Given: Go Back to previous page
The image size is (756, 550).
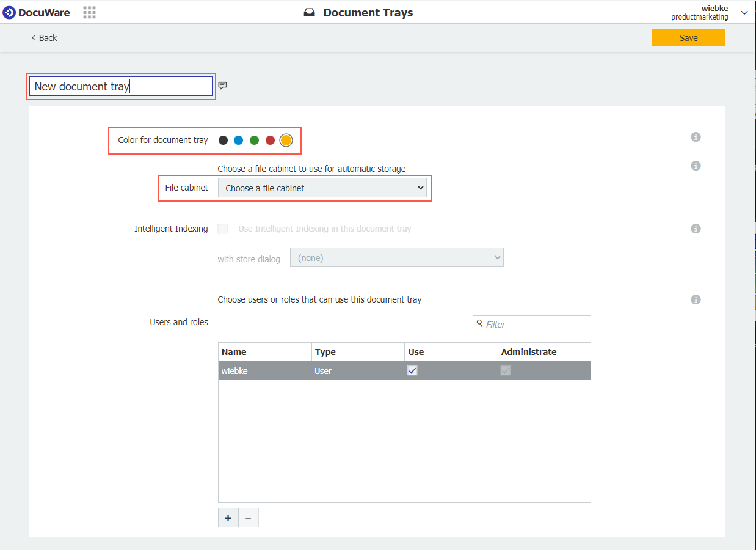Looking at the screenshot, I should pos(44,38).
